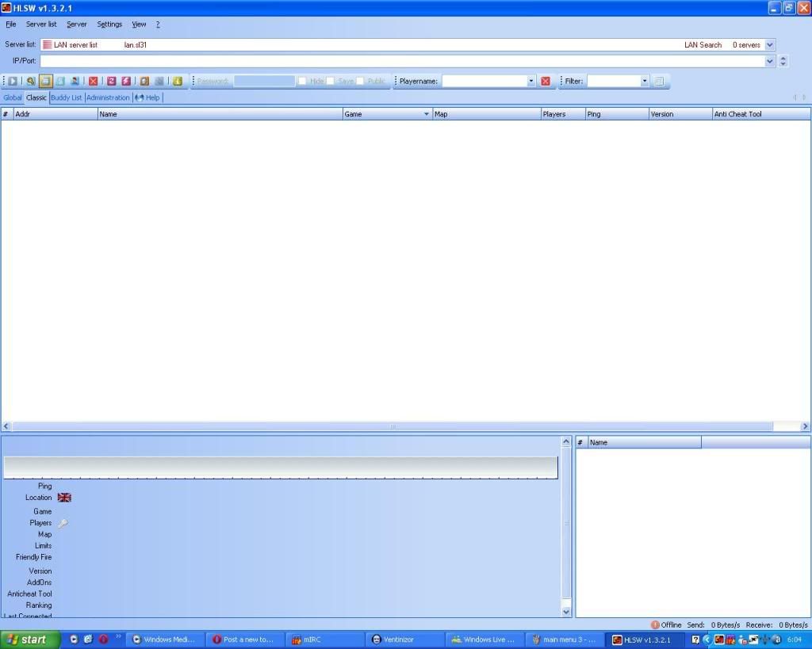Click the magnifier search icon in the toolbar
The height and width of the screenshot is (649, 812).
coord(31,81)
